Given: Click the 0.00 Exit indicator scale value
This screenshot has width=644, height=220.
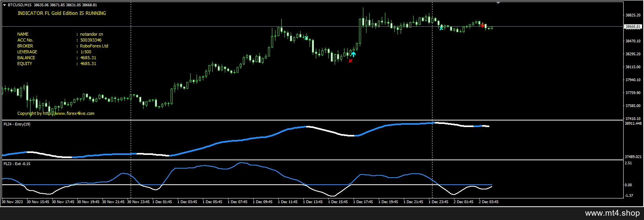Looking at the screenshot, I should [628, 185].
